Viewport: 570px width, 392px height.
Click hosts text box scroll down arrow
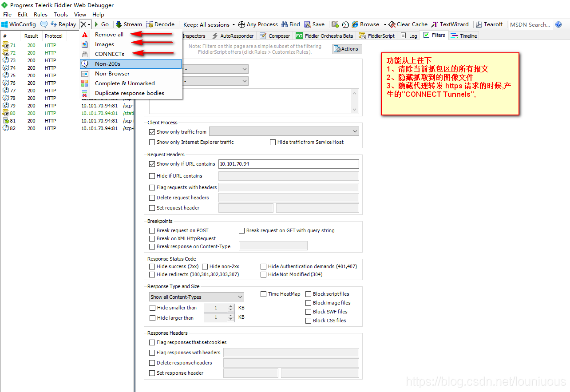[355, 109]
